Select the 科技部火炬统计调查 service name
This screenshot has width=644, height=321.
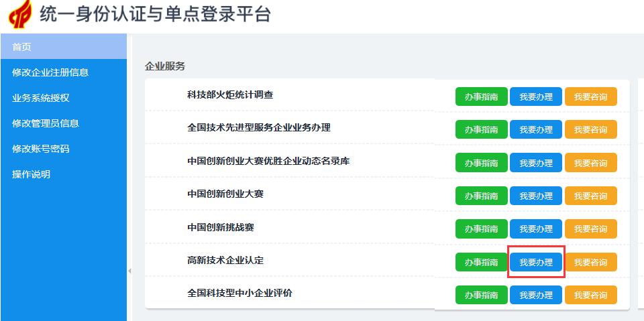pyautogui.click(x=230, y=94)
